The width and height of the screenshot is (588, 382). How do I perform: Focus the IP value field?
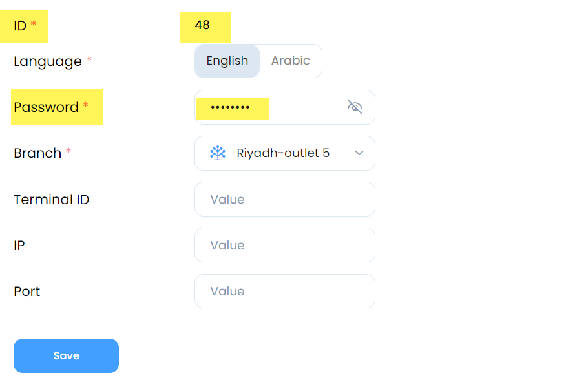[285, 245]
